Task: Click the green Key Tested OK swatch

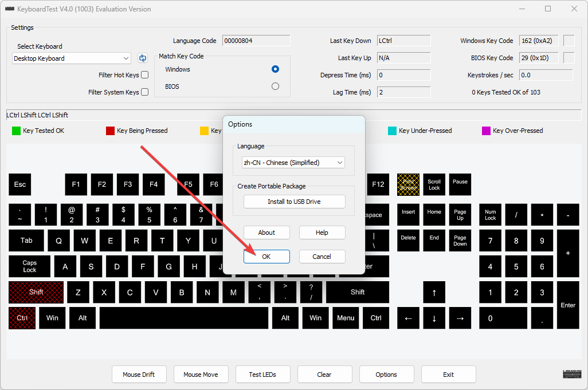Action: 16,131
